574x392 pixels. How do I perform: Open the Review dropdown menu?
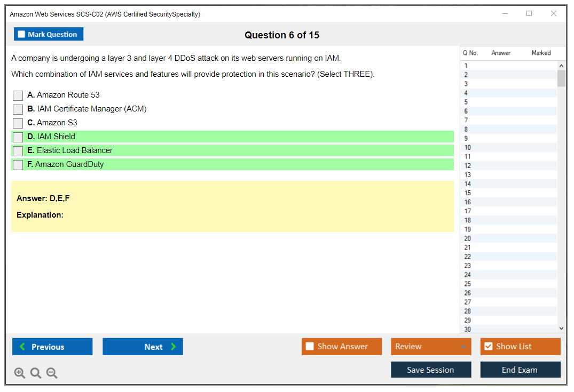pyautogui.click(x=430, y=347)
